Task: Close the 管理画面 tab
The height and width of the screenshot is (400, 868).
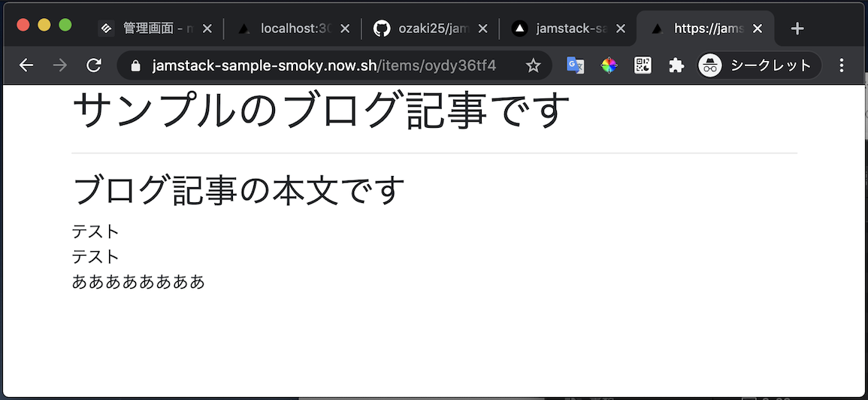Action: (x=207, y=29)
